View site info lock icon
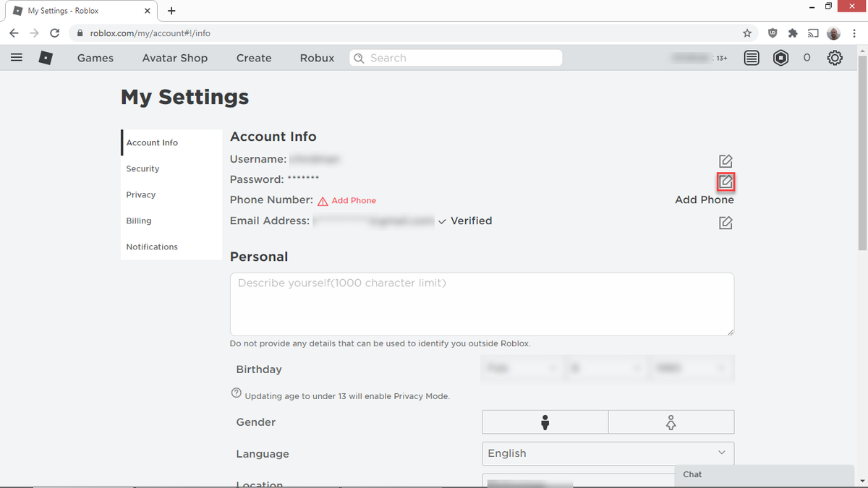868x488 pixels. pyautogui.click(x=80, y=33)
